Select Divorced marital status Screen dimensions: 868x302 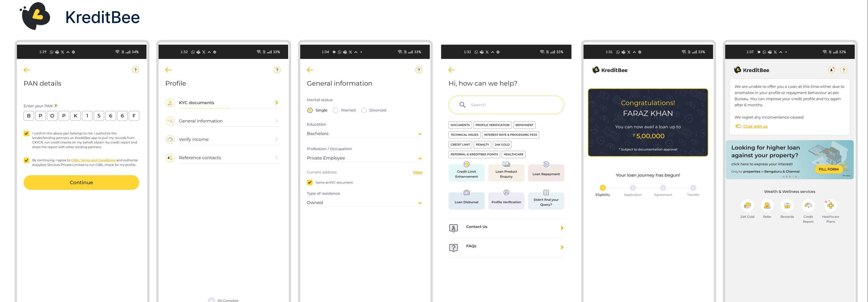(364, 110)
